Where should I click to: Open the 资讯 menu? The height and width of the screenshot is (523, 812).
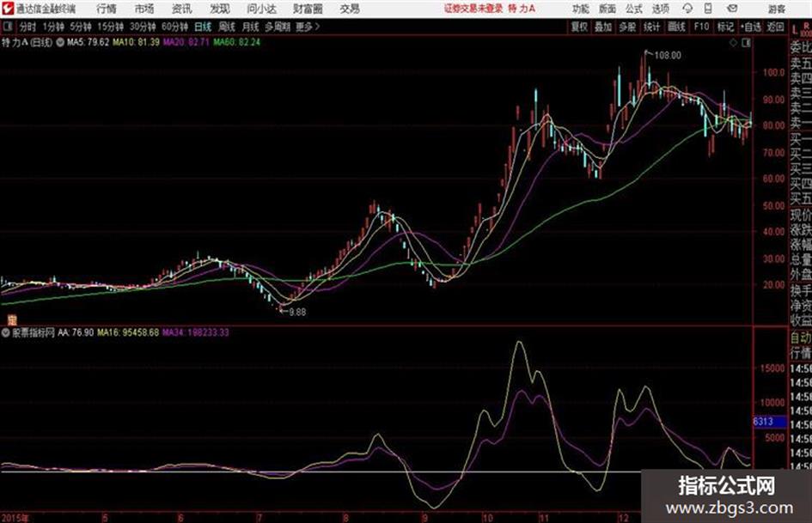click(182, 9)
